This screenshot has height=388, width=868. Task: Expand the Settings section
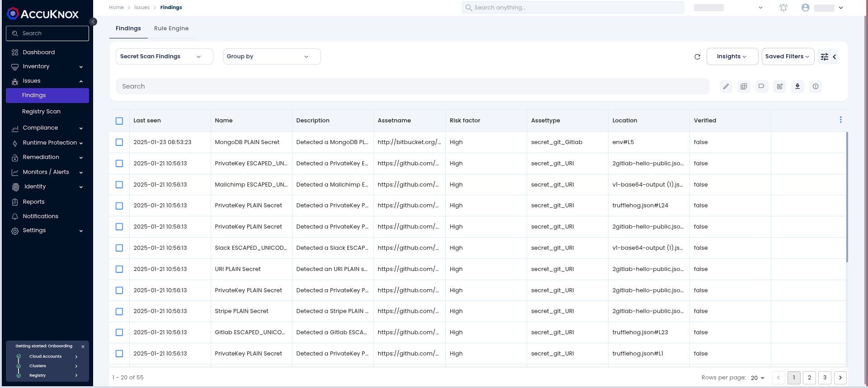[47, 230]
